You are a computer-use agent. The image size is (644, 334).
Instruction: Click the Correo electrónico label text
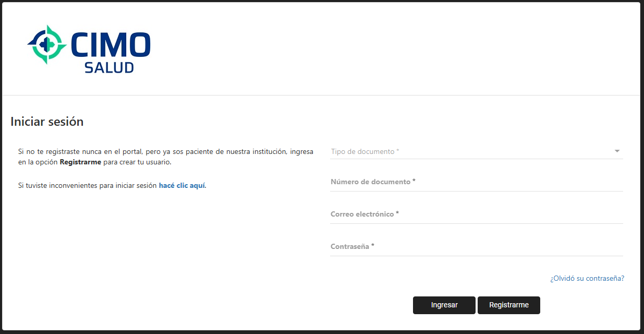tap(364, 214)
